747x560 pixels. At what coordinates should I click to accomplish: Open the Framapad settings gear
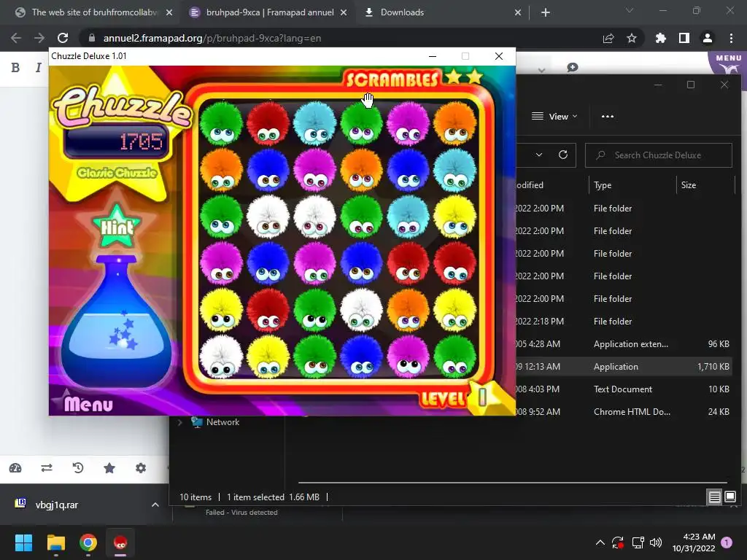pyautogui.click(x=141, y=468)
